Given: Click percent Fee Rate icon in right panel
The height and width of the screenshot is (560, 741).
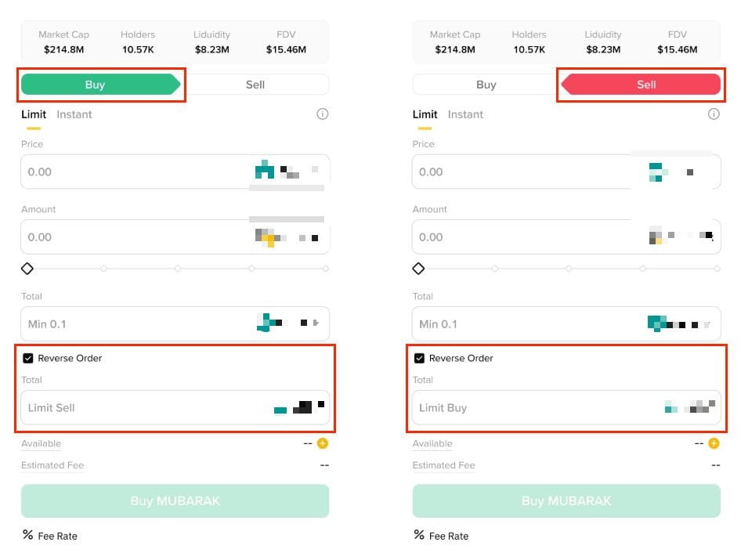Looking at the screenshot, I should [420, 536].
